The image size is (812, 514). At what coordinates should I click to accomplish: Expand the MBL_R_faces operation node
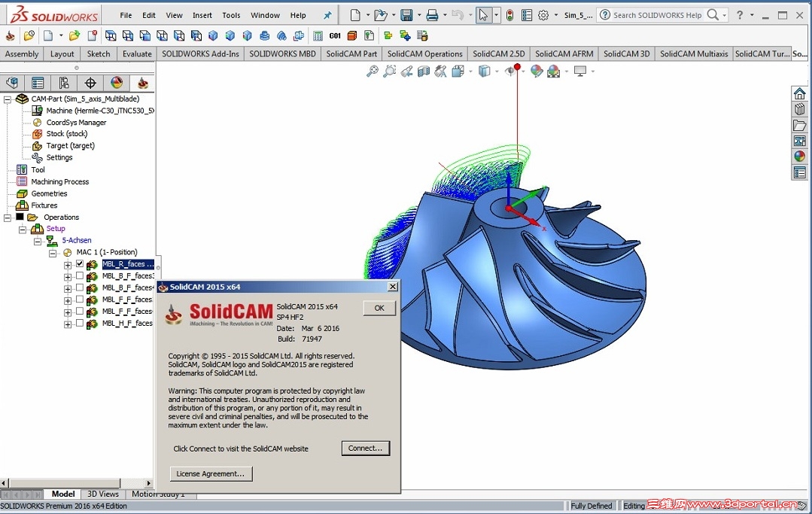click(x=67, y=265)
